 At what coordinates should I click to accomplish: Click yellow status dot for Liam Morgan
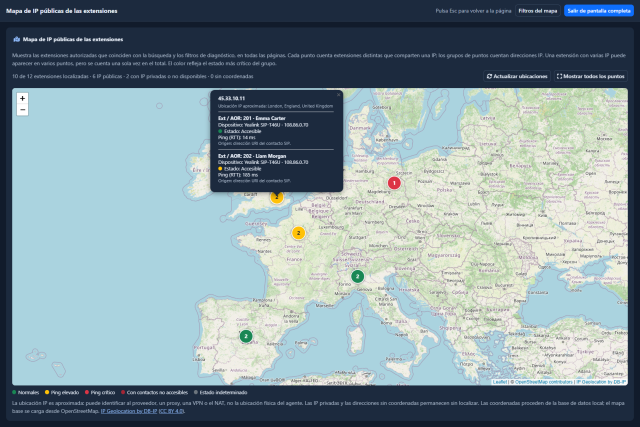click(x=220, y=169)
